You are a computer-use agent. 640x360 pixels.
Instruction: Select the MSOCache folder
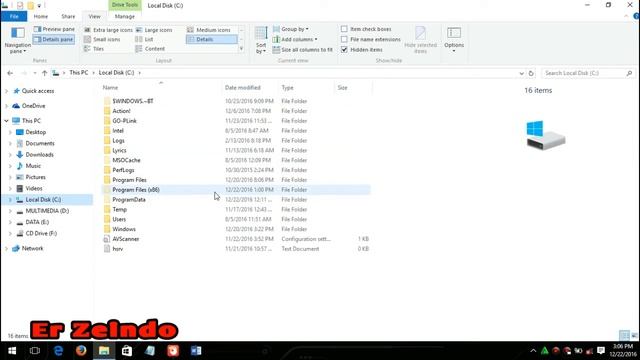point(126,160)
